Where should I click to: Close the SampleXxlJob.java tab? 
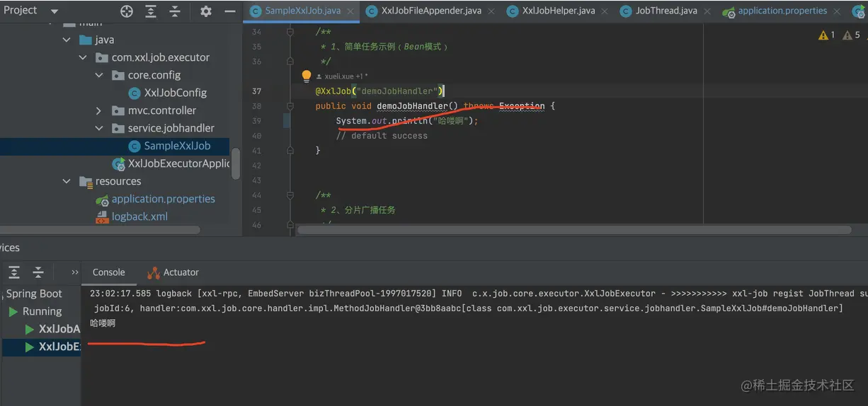click(352, 12)
